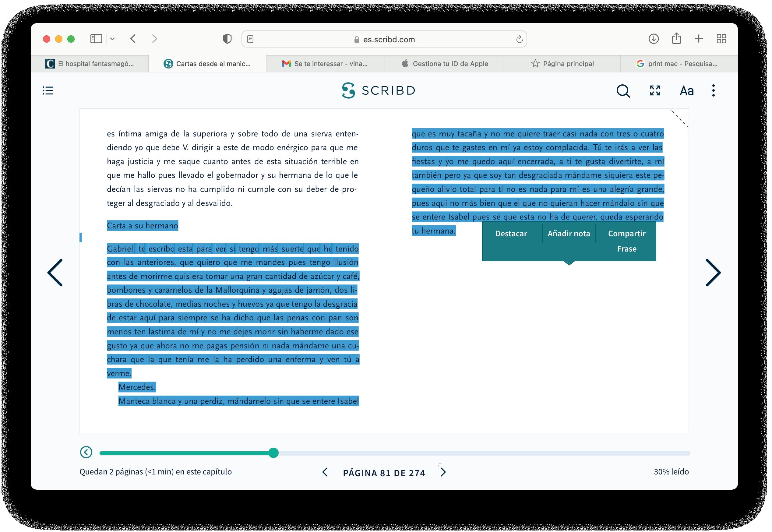This screenshot has height=532, width=772.
Task: Switch to the El hospital fantasmagó... tab
Action: 90,64
